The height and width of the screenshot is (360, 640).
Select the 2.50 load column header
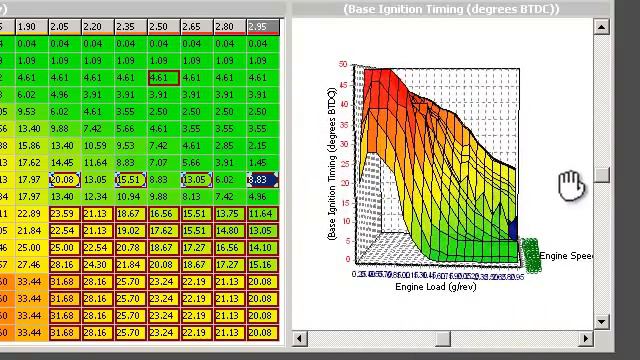coord(164,27)
